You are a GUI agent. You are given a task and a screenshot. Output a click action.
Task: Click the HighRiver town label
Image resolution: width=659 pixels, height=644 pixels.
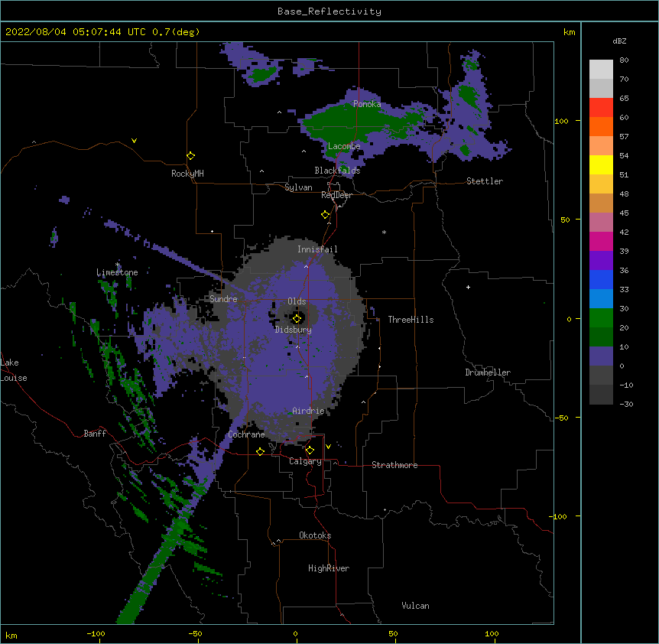(329, 568)
